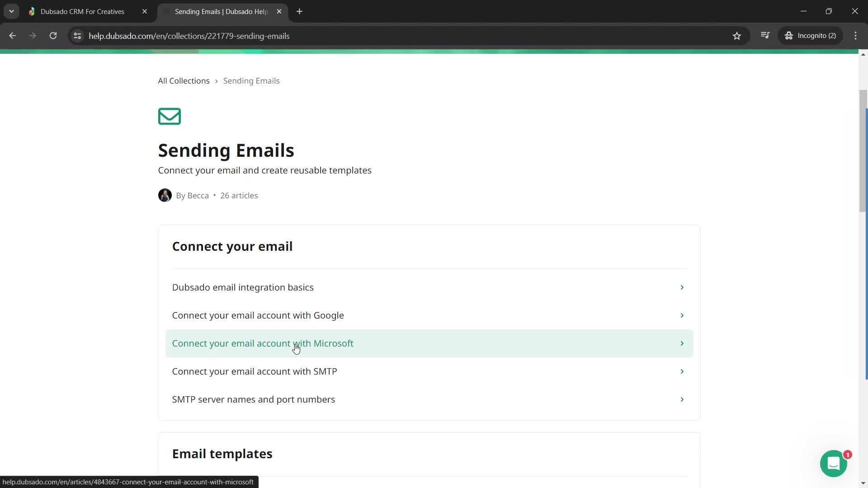Click the Incognito (2) indicator
The height and width of the screenshot is (488, 868).
[x=810, y=36]
